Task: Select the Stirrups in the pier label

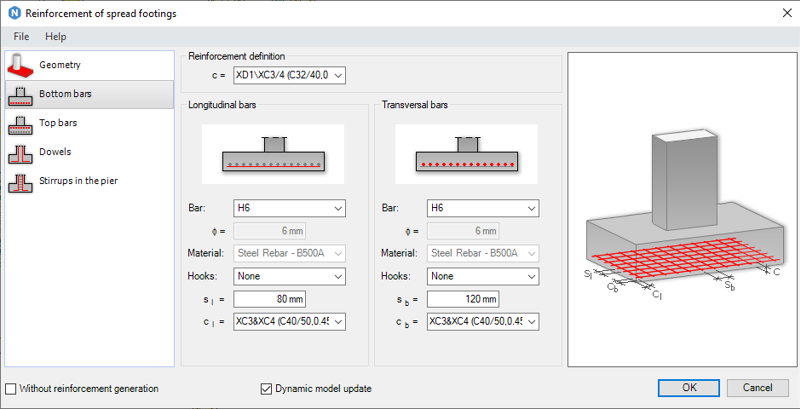Action: coord(78,181)
